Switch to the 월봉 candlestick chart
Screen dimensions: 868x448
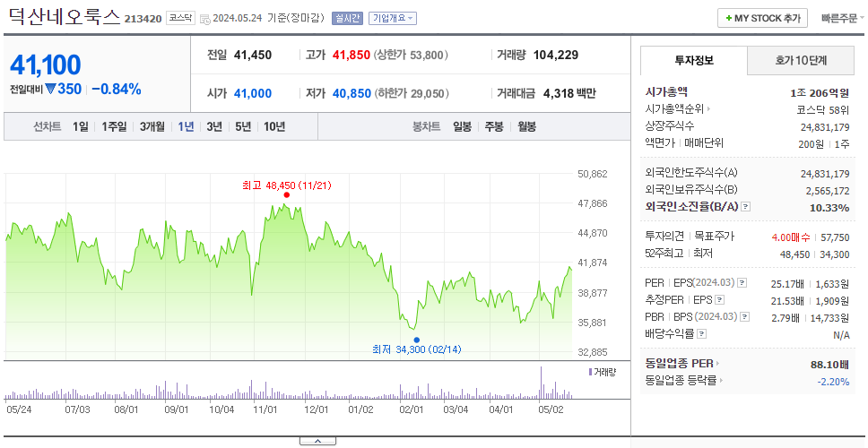(527, 126)
